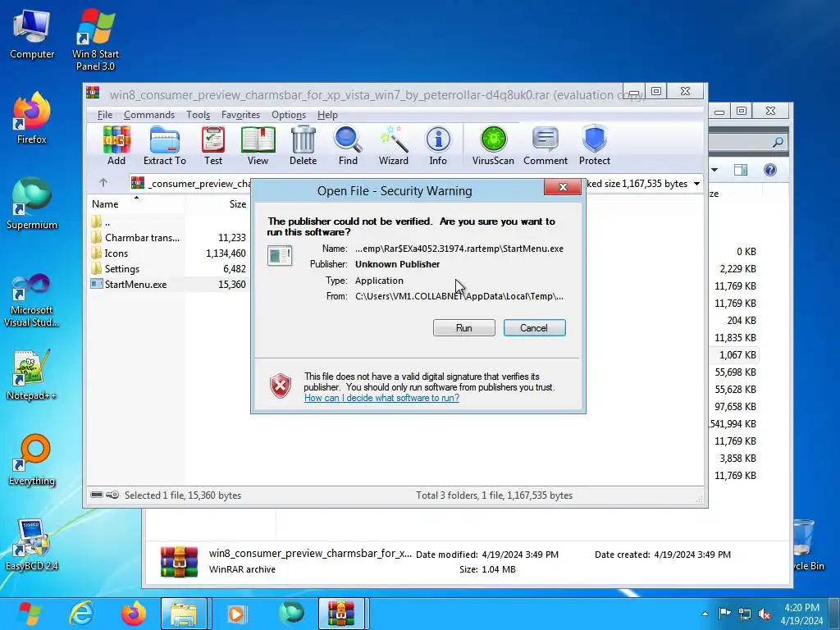Click the 541,994 KB size entry in Explorer
Image resolution: width=840 pixels, height=630 pixels.
[x=733, y=424]
